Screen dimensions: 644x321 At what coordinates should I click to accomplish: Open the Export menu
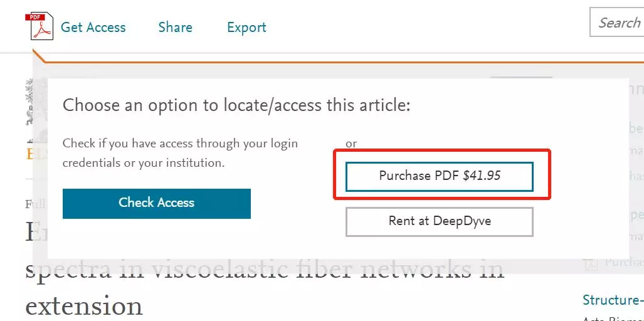point(246,28)
